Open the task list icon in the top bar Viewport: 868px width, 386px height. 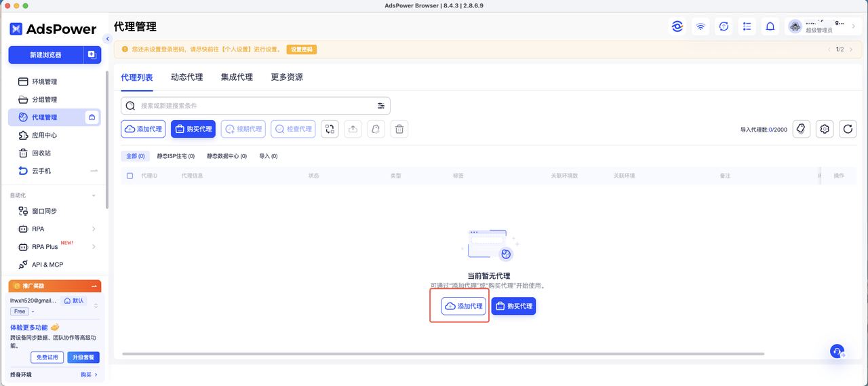(747, 26)
